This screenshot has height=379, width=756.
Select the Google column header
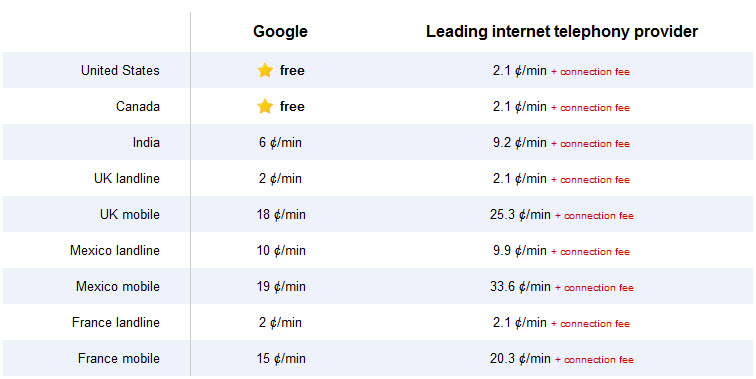pos(280,32)
